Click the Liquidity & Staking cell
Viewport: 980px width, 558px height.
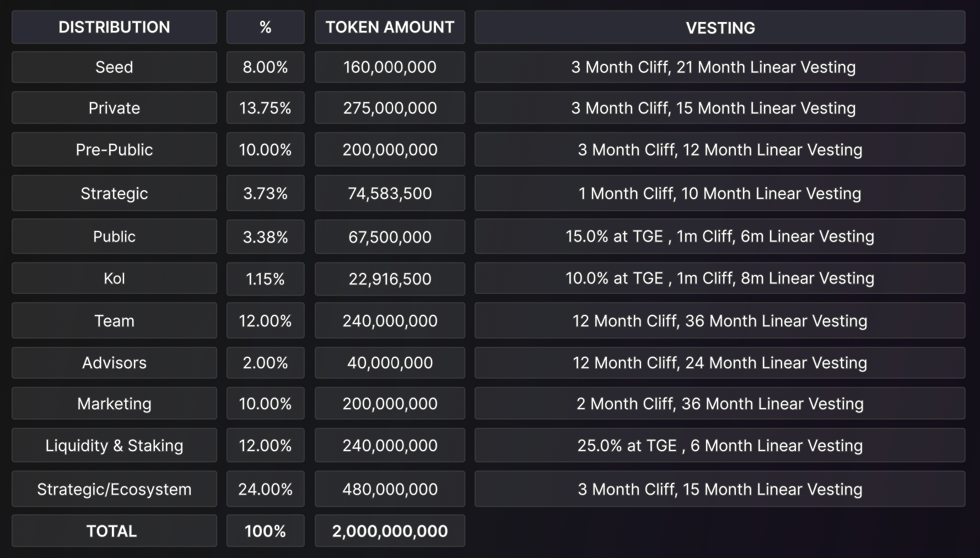tap(114, 446)
